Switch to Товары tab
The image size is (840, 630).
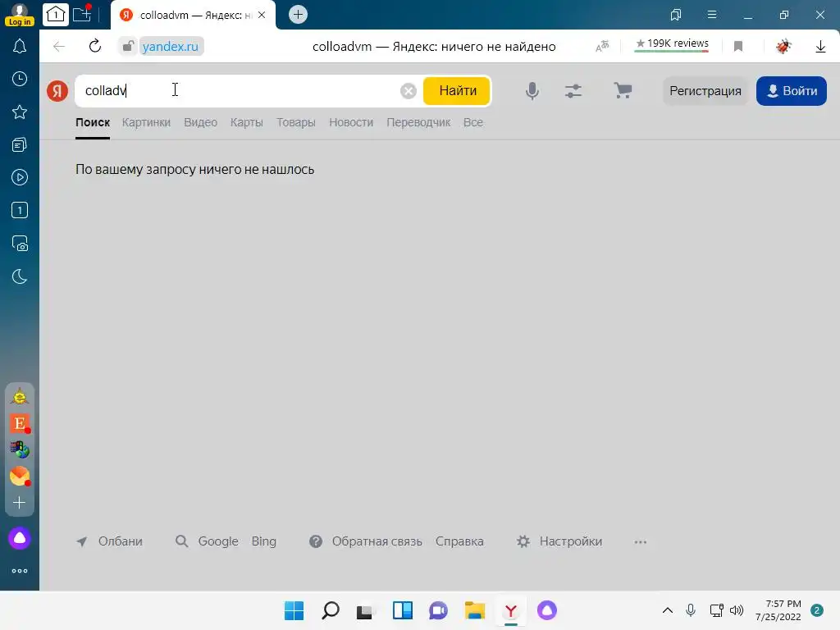295,123
